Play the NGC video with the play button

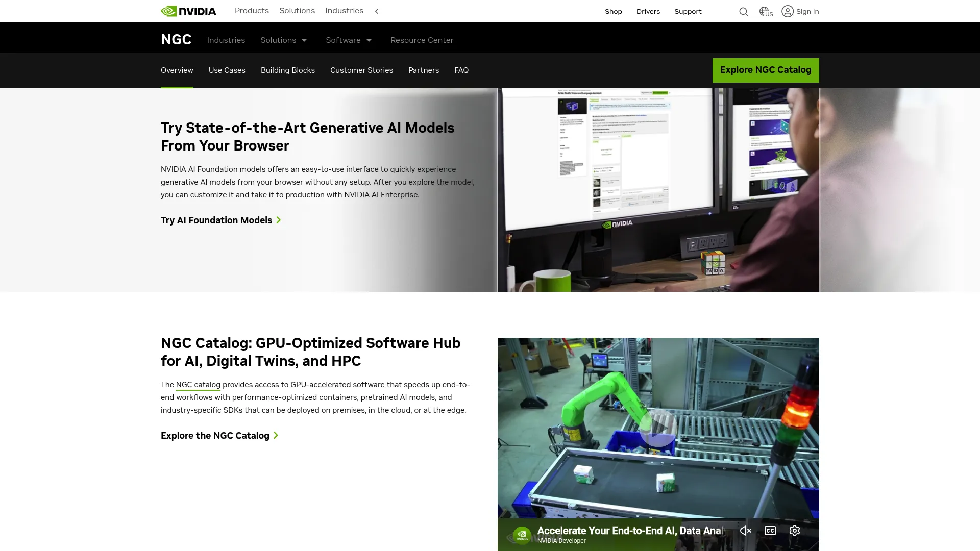658,429
